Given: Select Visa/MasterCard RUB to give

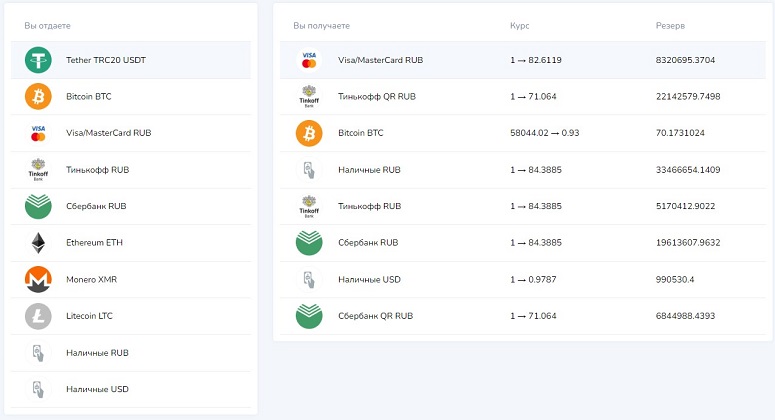Looking at the screenshot, I should [x=108, y=133].
